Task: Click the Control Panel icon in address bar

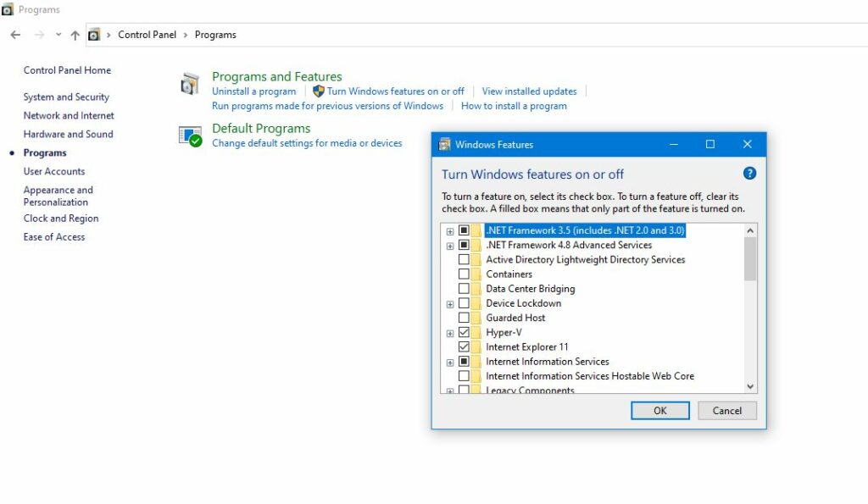Action: coord(94,35)
